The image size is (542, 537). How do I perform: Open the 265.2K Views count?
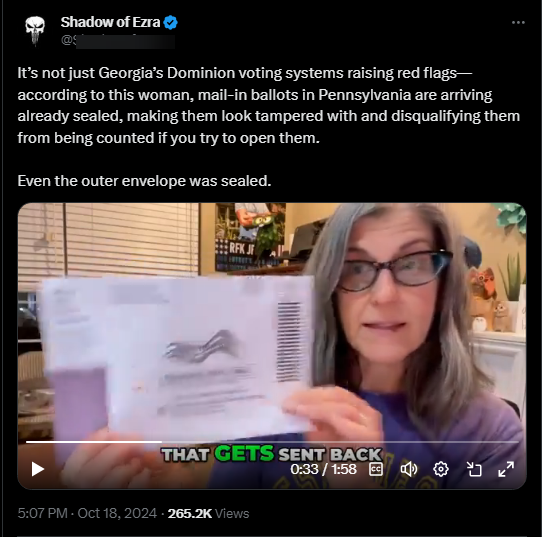pos(208,514)
